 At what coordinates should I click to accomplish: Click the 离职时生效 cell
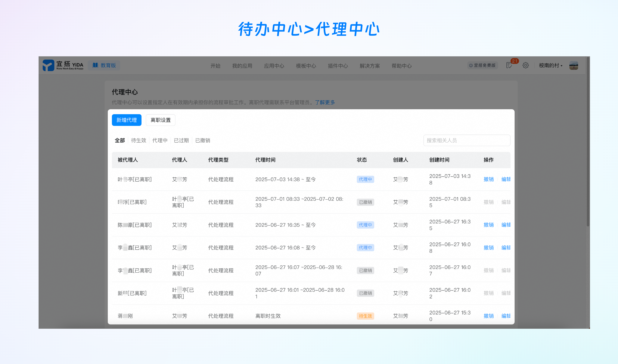pos(268,316)
